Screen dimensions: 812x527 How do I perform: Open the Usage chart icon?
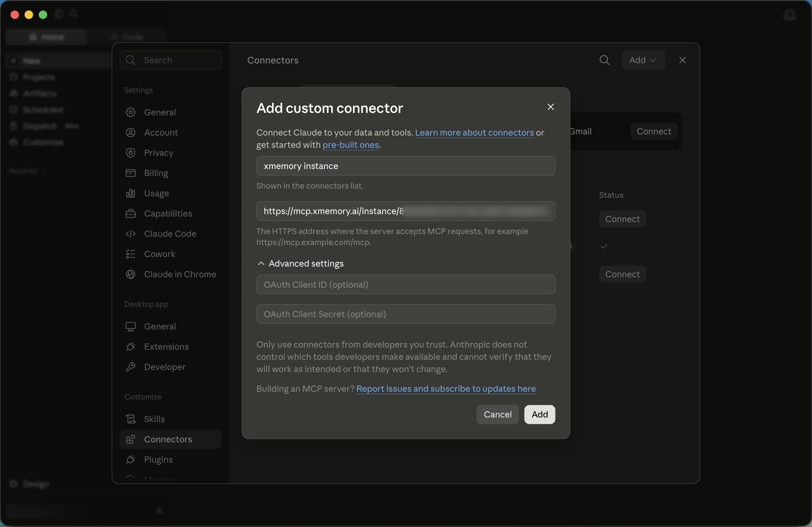click(x=130, y=193)
